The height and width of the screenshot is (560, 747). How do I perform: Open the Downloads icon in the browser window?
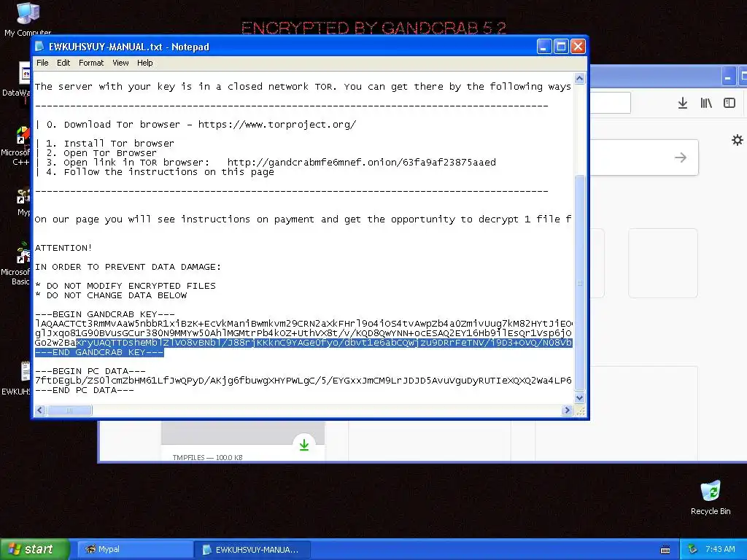(x=683, y=103)
